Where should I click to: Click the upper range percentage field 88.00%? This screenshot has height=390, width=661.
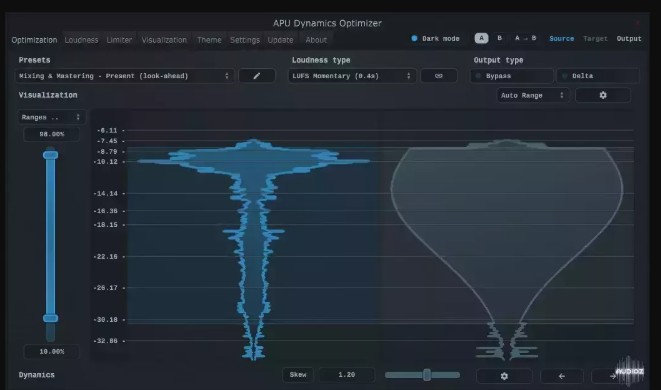tap(52, 134)
